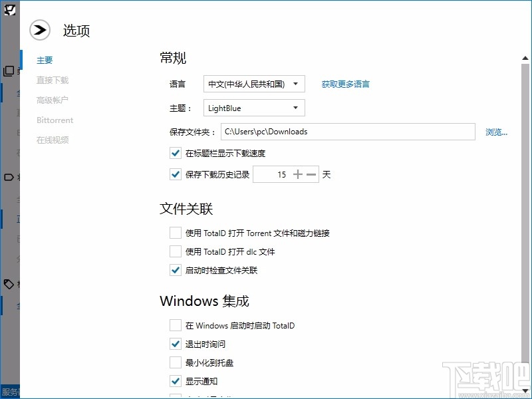Click the scrollbar up arrow
This screenshot has height=399, width=532.
click(x=524, y=58)
